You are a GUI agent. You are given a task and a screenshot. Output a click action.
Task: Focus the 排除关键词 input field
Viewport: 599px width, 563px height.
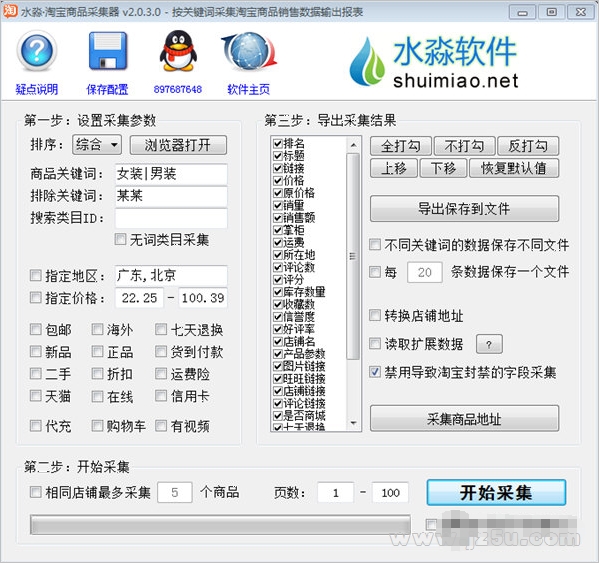tap(171, 196)
